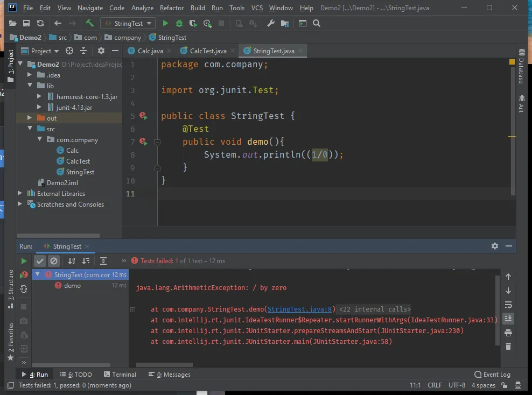Open the Refactor menu

tap(171, 8)
